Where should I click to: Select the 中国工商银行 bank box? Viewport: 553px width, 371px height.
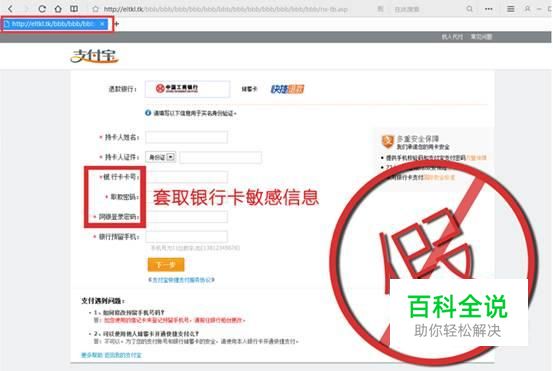(x=187, y=89)
